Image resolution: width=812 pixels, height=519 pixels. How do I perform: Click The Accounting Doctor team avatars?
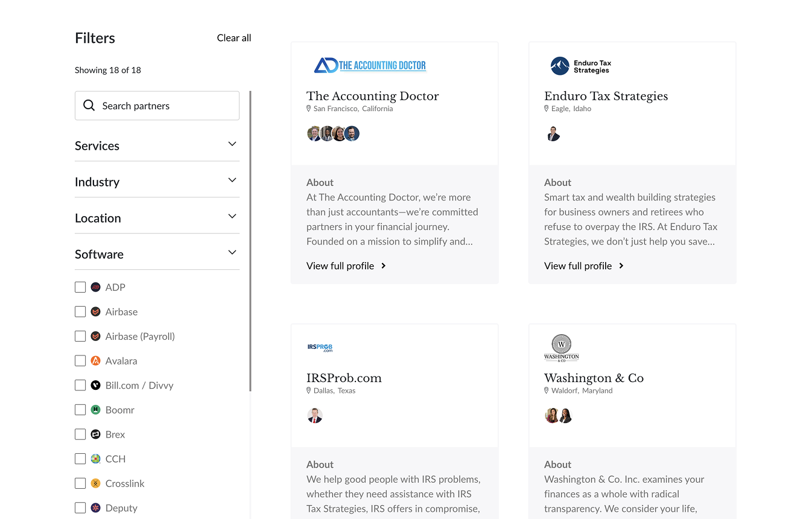click(334, 133)
